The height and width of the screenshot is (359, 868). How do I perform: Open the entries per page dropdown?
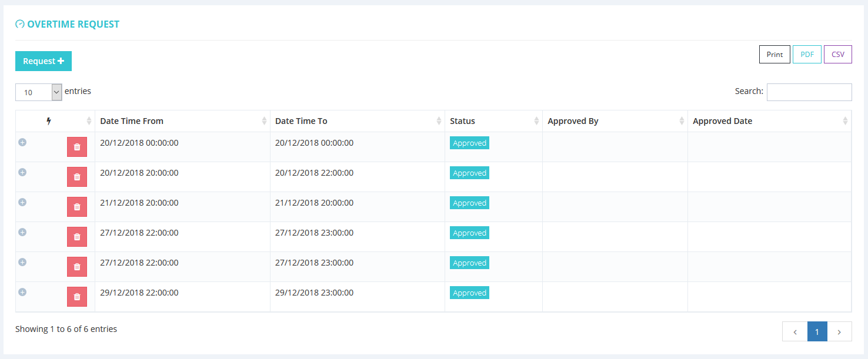tap(39, 92)
